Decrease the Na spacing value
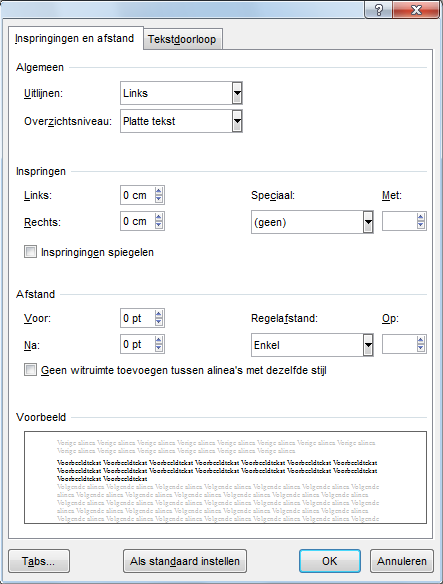This screenshot has height=584, width=443. (x=159, y=348)
